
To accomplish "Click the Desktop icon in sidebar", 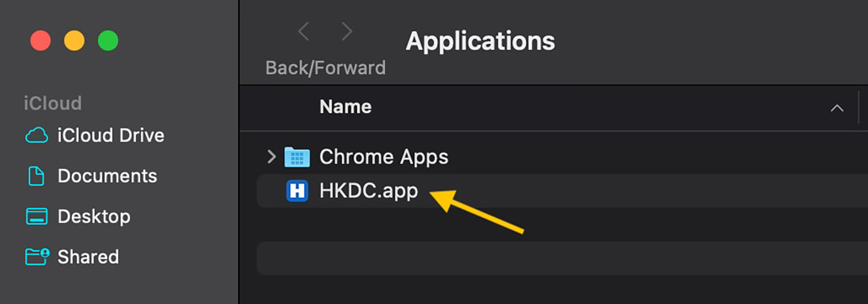I will [x=36, y=217].
